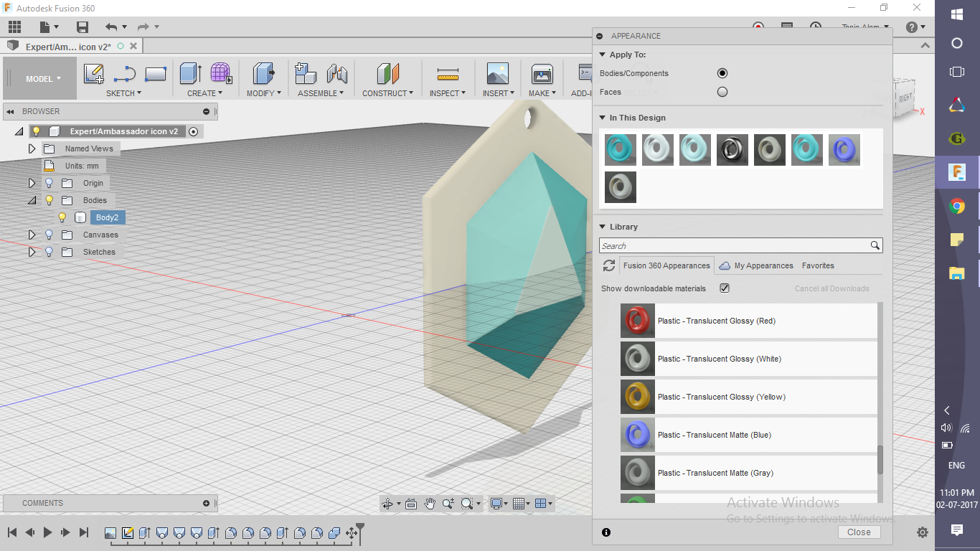Select the Create Form purple icon
The height and width of the screenshot is (551, 980).
221,74
